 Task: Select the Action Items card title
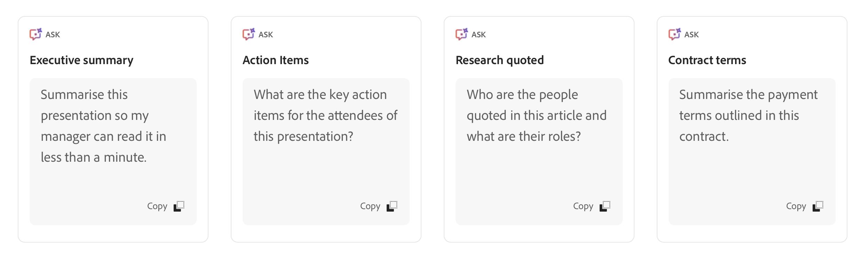275,60
